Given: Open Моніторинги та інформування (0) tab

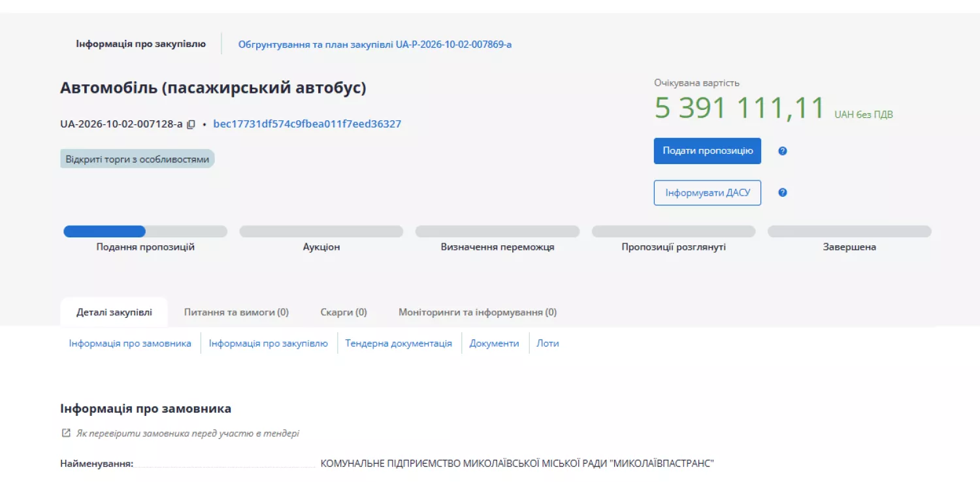Looking at the screenshot, I should coord(478,313).
